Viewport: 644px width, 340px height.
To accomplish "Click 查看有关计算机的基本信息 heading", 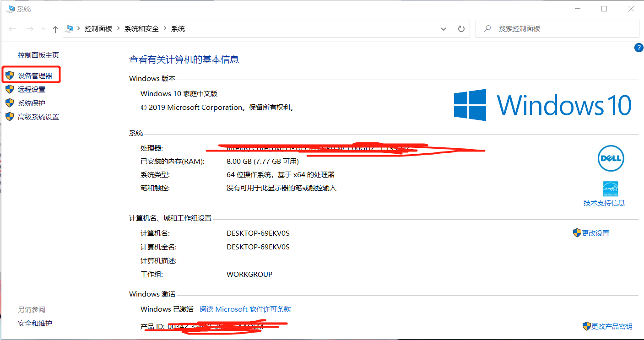I will 184,59.
